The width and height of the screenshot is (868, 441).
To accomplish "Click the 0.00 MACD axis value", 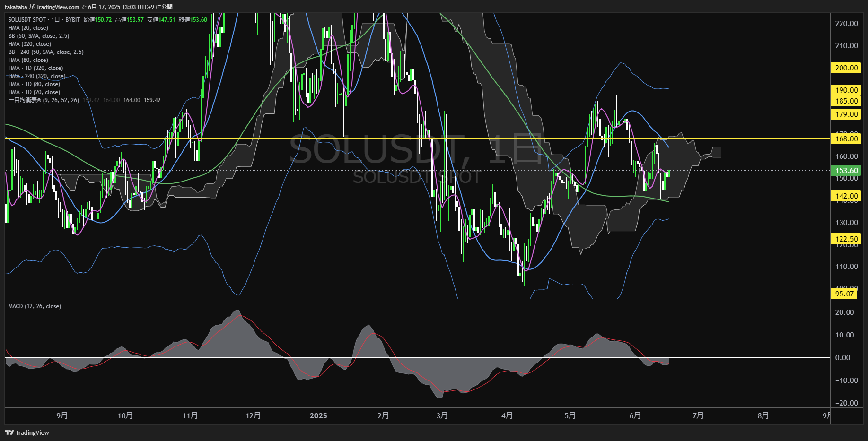I will click(843, 357).
